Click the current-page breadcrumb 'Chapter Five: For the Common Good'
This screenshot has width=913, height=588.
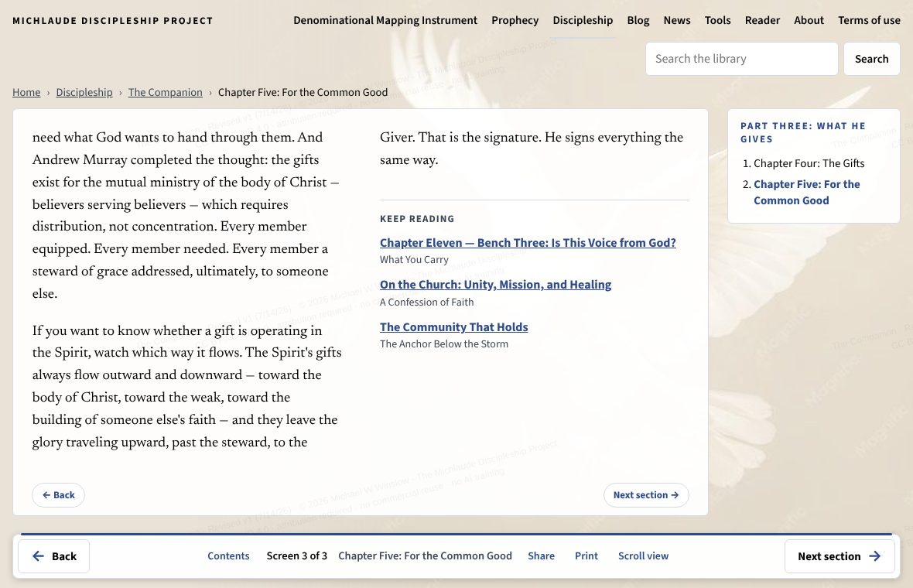click(303, 93)
